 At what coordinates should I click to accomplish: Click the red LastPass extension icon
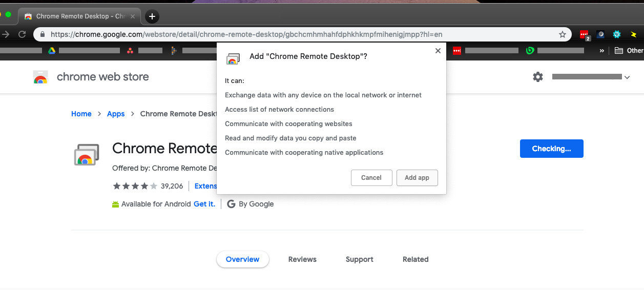[584, 34]
